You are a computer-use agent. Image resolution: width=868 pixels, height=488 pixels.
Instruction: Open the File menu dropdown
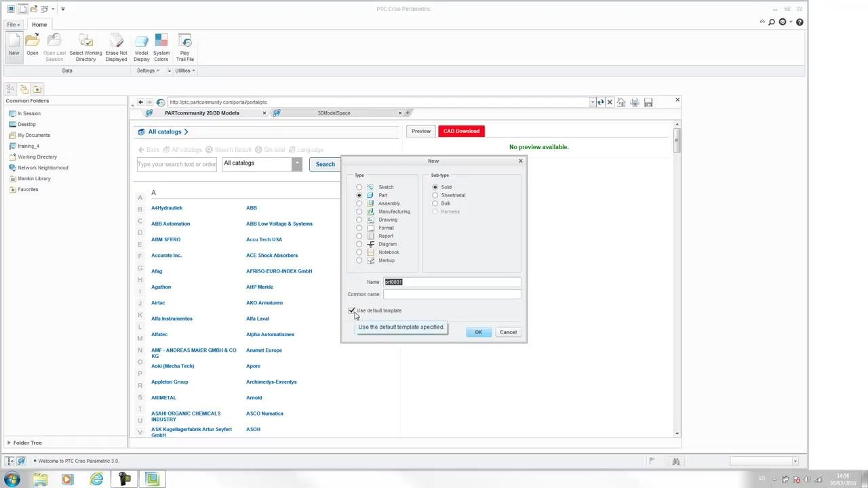(x=14, y=24)
